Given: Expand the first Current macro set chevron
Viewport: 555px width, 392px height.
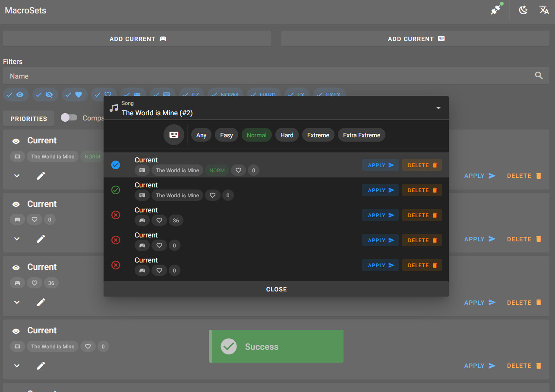Looking at the screenshot, I should click(17, 176).
